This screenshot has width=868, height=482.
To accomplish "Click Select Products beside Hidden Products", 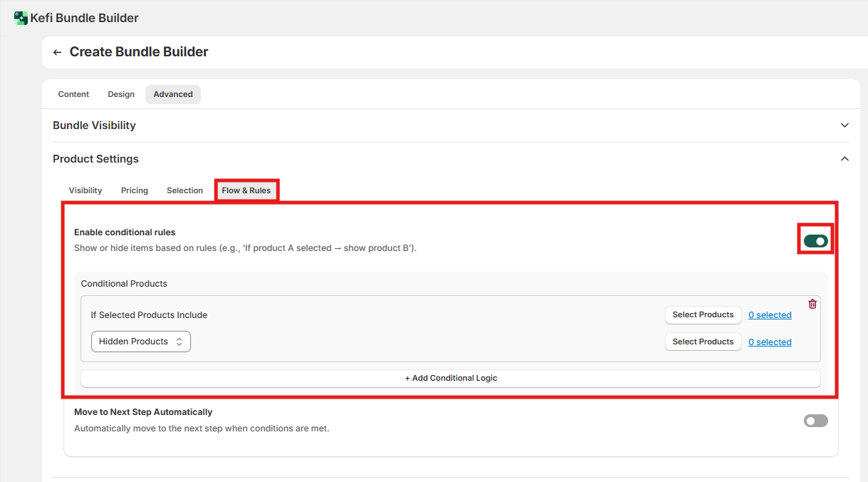I will click(703, 342).
